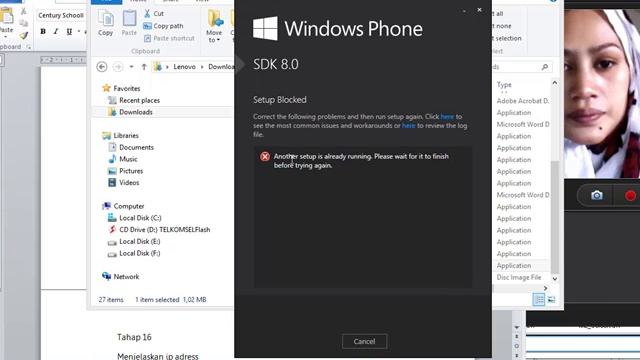Open the Documents library

131,147
